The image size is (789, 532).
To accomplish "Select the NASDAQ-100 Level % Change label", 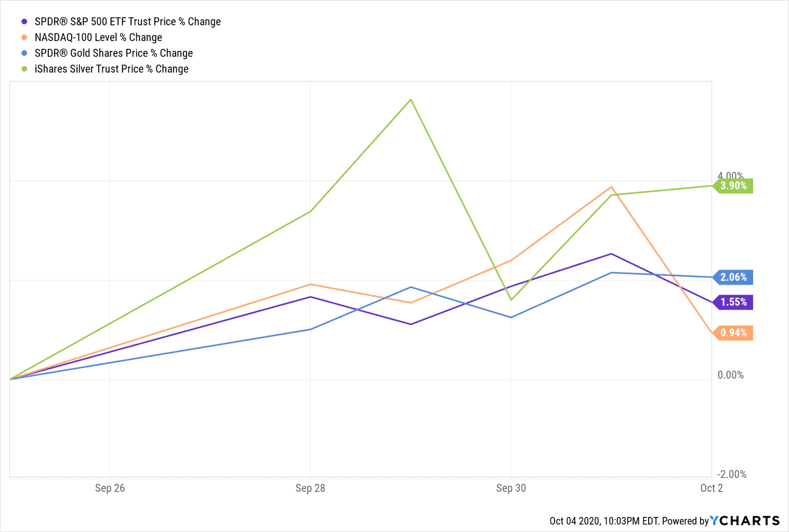I will coord(98,37).
